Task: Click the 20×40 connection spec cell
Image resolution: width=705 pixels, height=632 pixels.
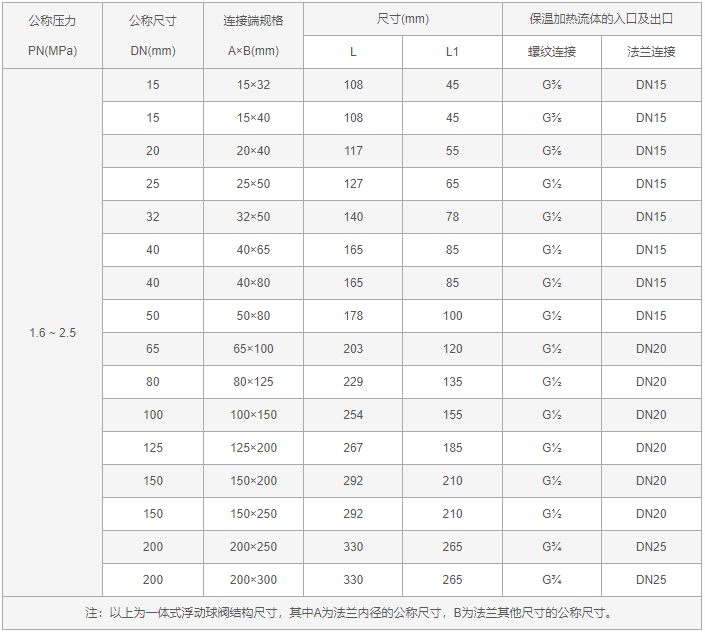Action: [253, 151]
